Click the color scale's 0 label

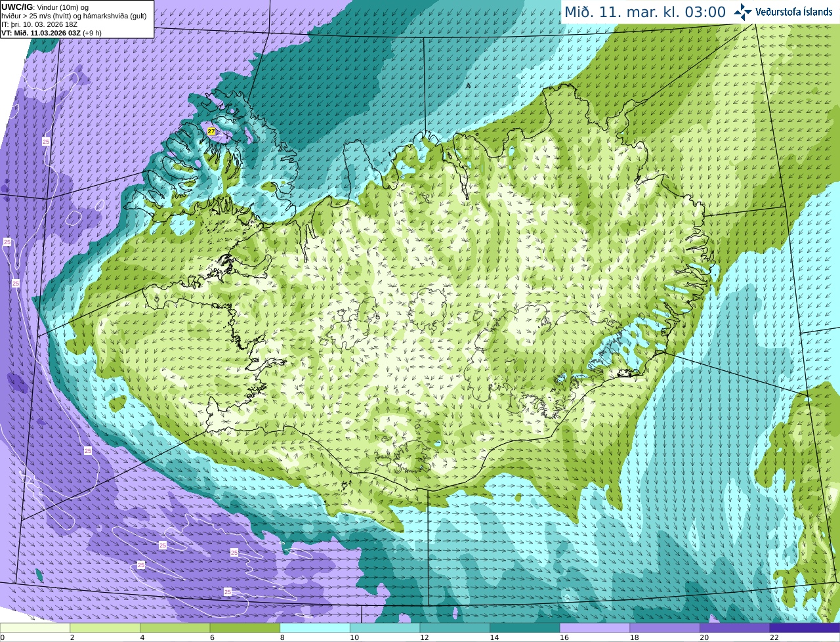2,637
